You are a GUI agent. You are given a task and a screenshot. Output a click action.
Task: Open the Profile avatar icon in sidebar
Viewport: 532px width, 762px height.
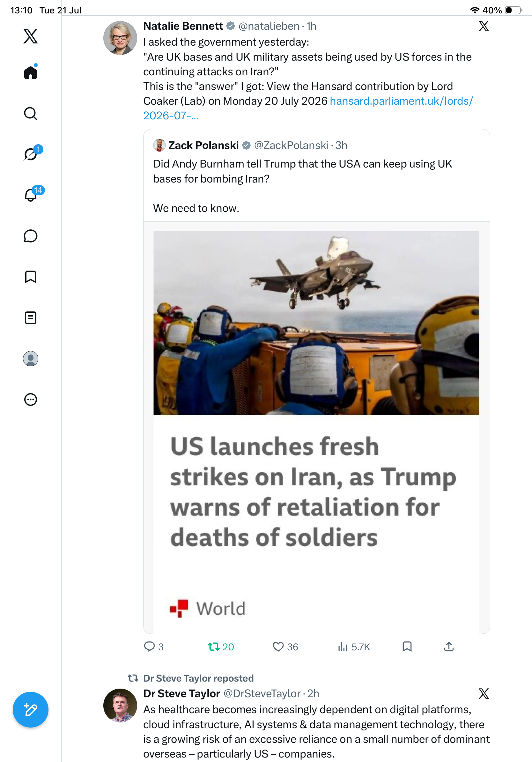tap(31, 358)
